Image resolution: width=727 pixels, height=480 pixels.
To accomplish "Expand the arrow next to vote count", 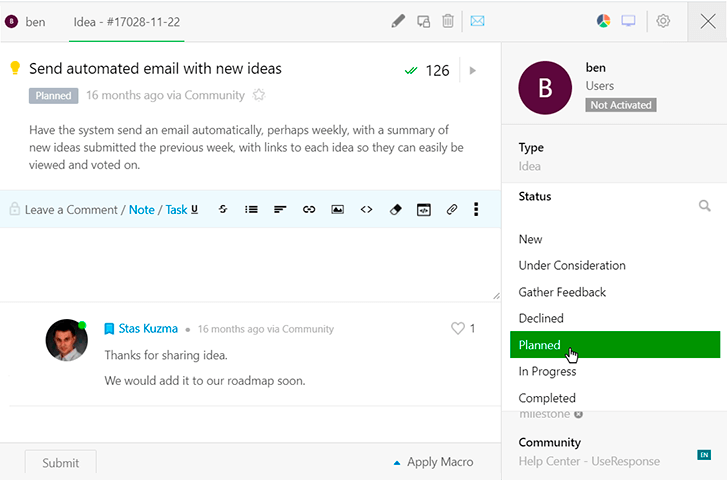I will (472, 70).
